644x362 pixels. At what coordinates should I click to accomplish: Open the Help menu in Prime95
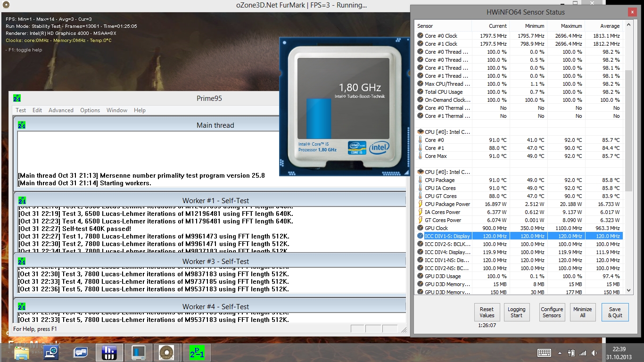[x=140, y=110]
